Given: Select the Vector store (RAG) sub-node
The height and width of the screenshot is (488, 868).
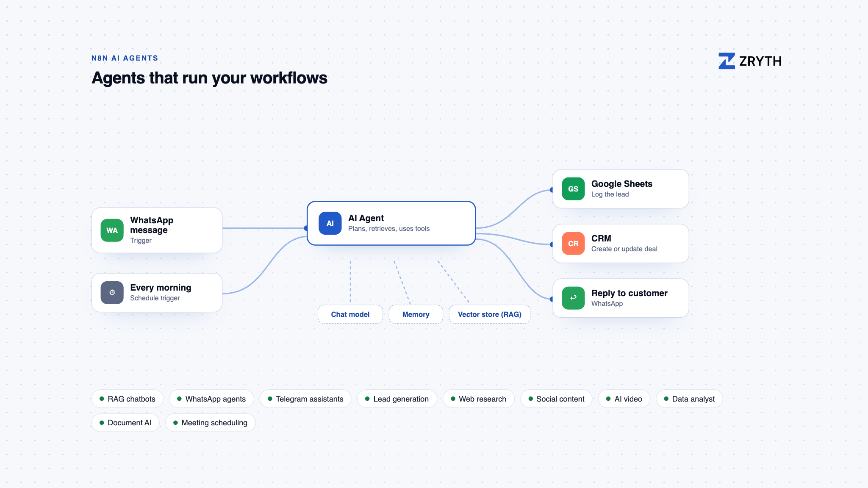Looking at the screenshot, I should click(489, 314).
